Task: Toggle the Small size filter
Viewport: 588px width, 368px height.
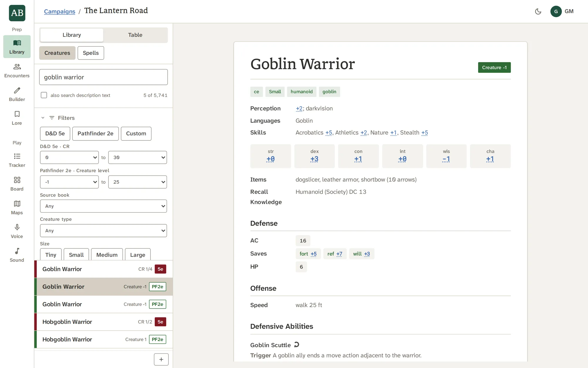Action: pyautogui.click(x=76, y=255)
